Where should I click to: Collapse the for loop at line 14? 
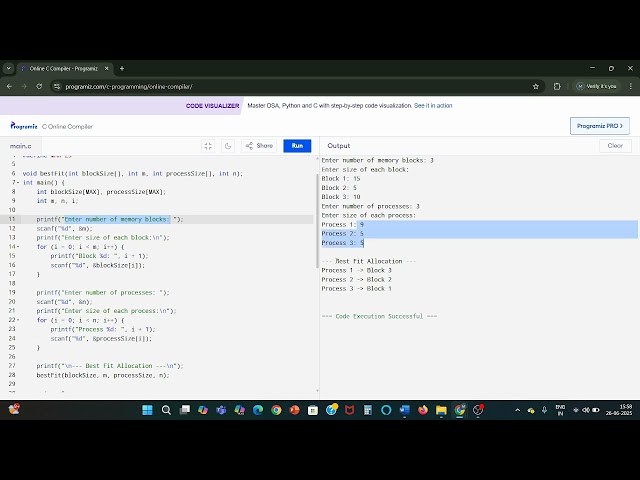(18, 247)
